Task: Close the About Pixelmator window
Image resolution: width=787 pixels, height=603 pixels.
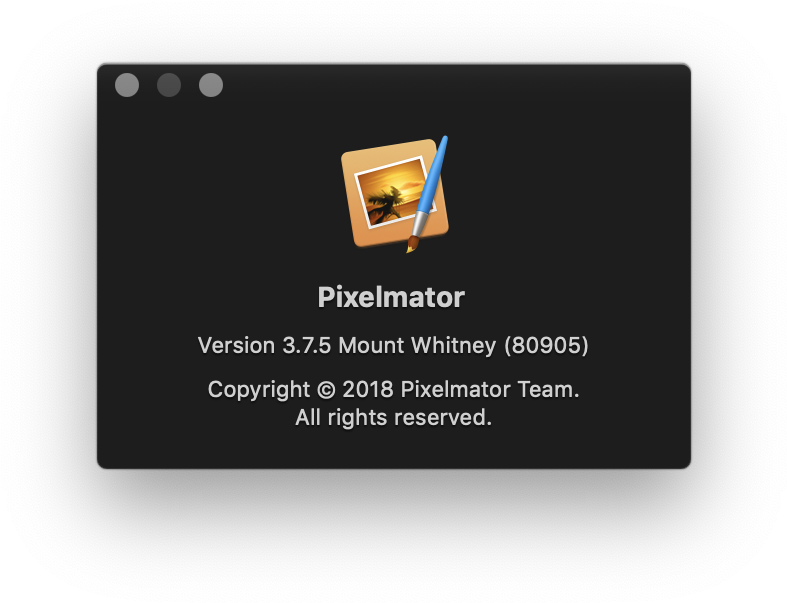Action: coord(127,85)
